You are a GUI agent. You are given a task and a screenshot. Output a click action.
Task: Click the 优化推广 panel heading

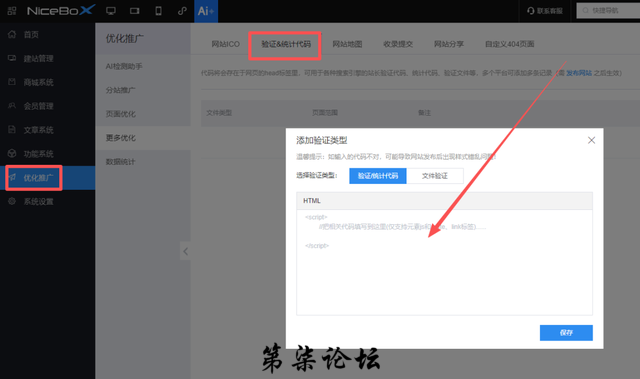tap(124, 39)
